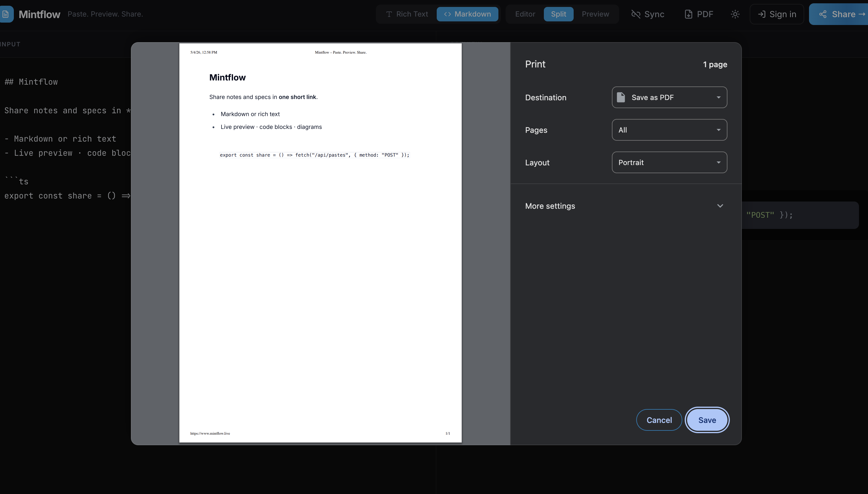Click the unlinked chain Sync icon
The width and height of the screenshot is (868, 494).
[636, 14]
